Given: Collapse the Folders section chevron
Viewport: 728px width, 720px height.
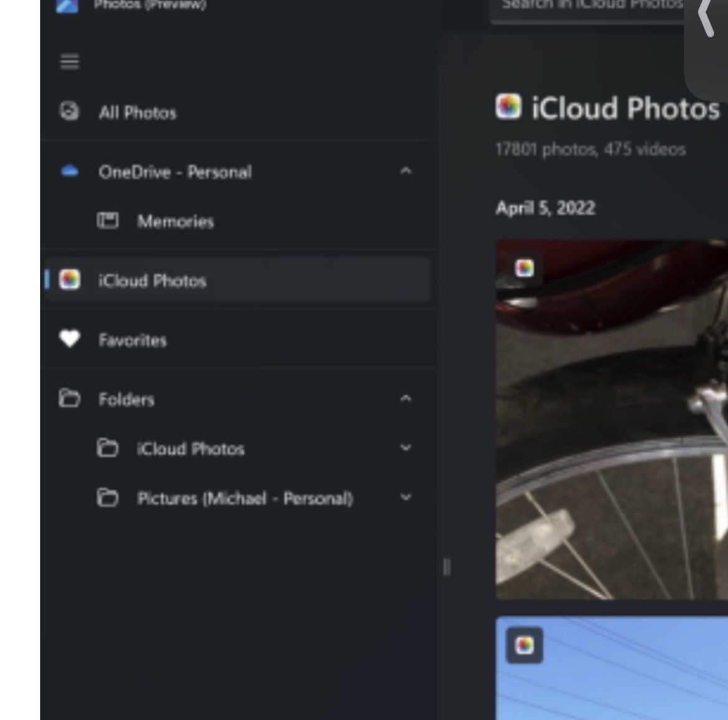Looking at the screenshot, I should point(406,398).
